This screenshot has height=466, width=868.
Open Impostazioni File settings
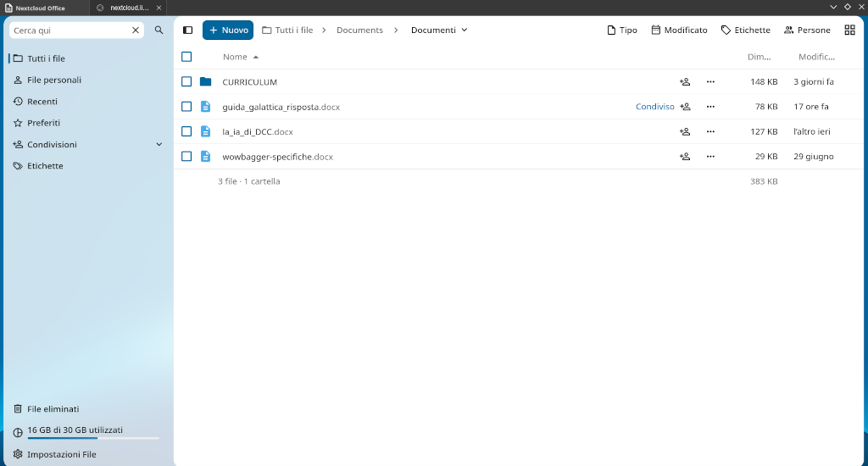(87, 454)
